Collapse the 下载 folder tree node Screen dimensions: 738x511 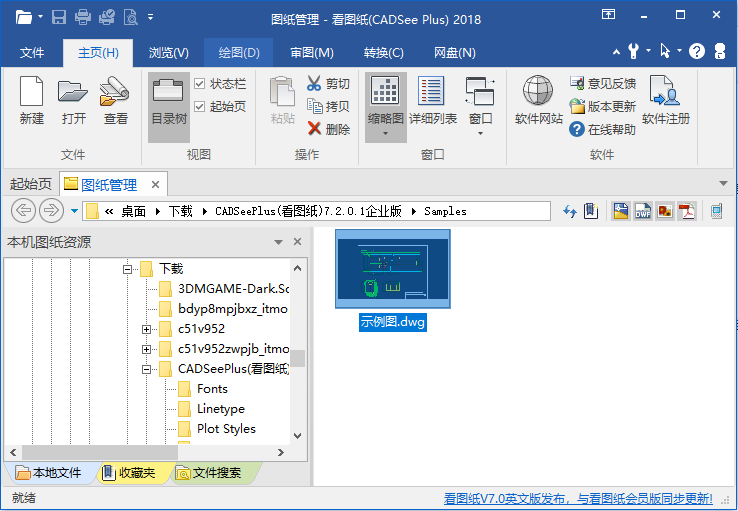(x=127, y=270)
